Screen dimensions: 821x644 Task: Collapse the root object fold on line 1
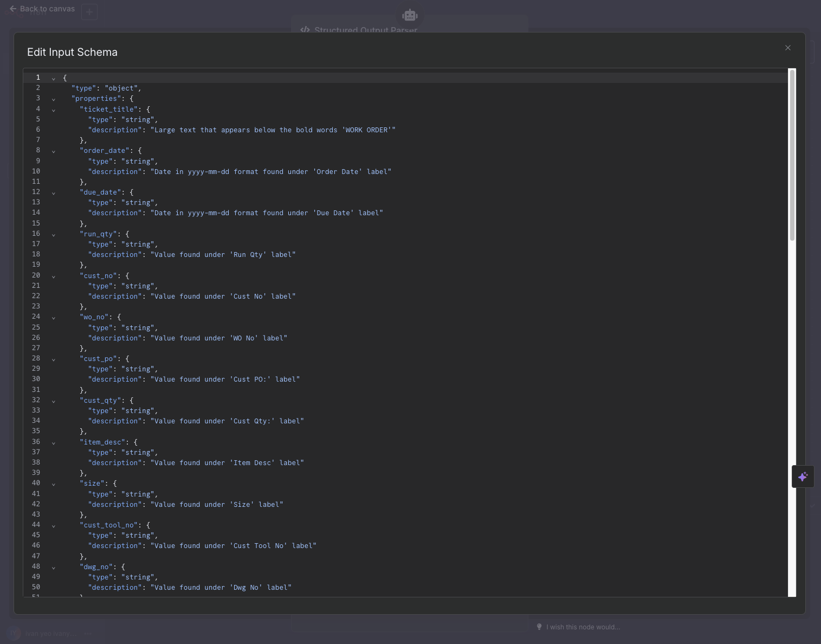[x=54, y=79]
